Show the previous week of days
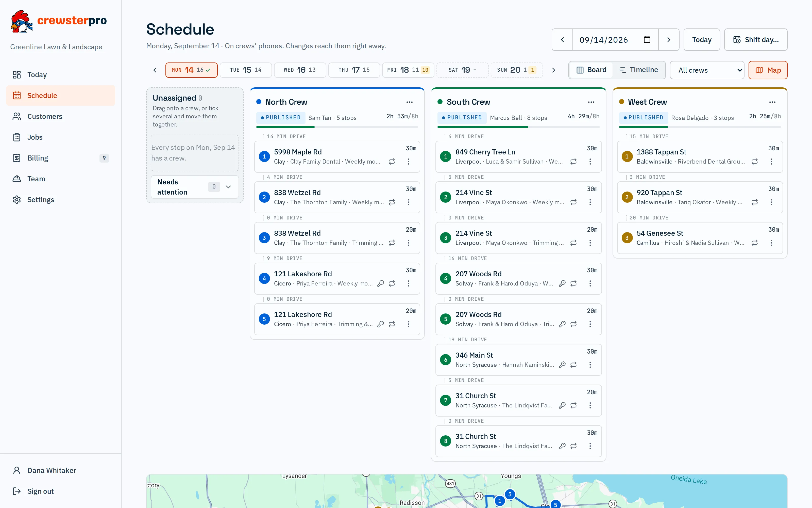 pos(155,70)
